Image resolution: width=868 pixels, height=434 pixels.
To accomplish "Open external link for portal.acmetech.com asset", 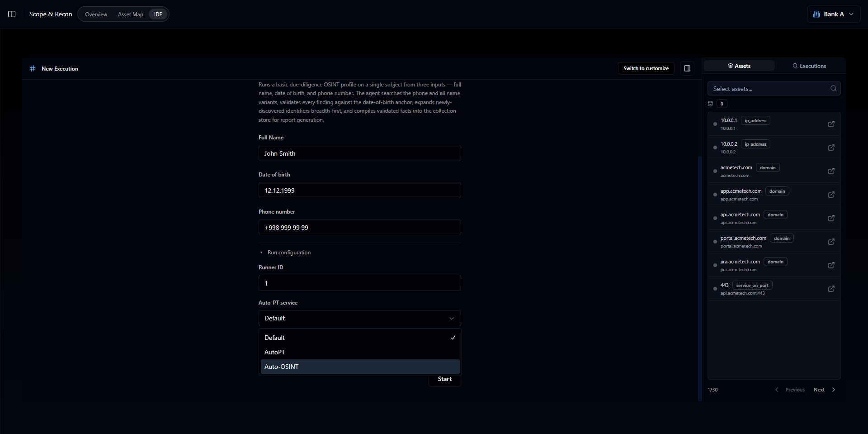I will (831, 242).
